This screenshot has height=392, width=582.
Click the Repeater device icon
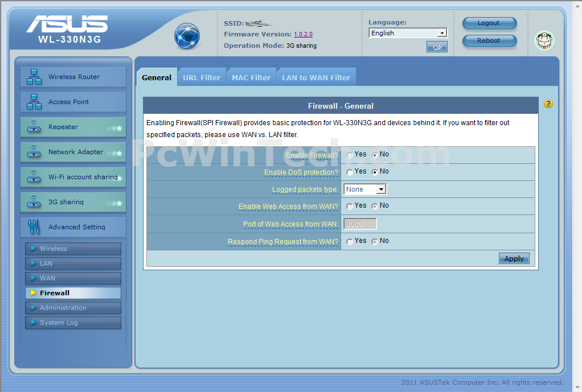pyautogui.click(x=34, y=127)
